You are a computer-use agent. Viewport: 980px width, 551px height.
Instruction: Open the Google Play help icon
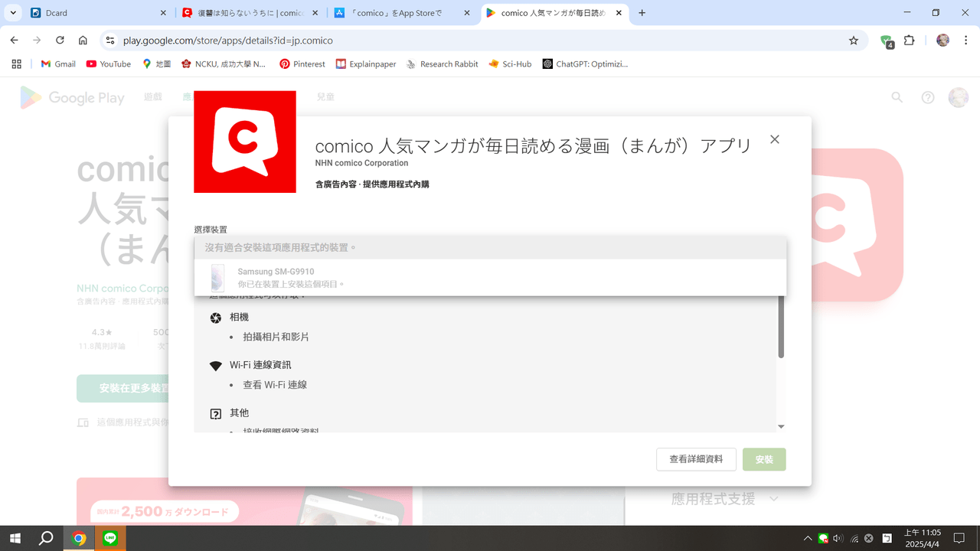coord(928,97)
